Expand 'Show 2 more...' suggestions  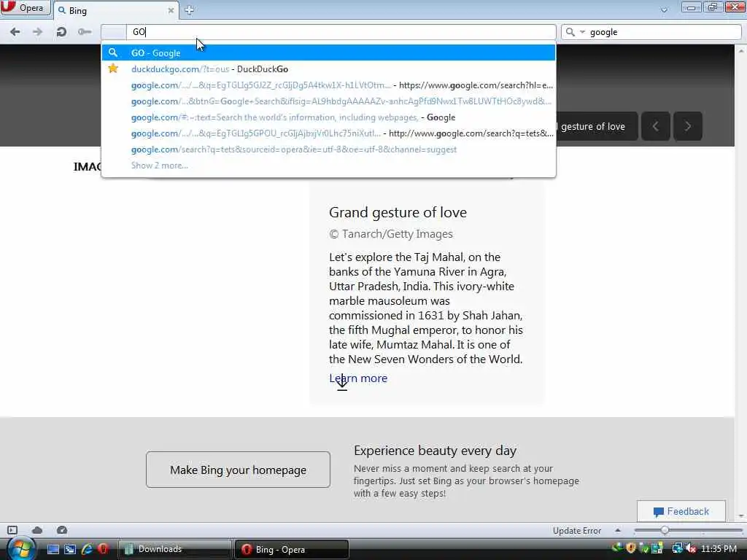(x=160, y=166)
